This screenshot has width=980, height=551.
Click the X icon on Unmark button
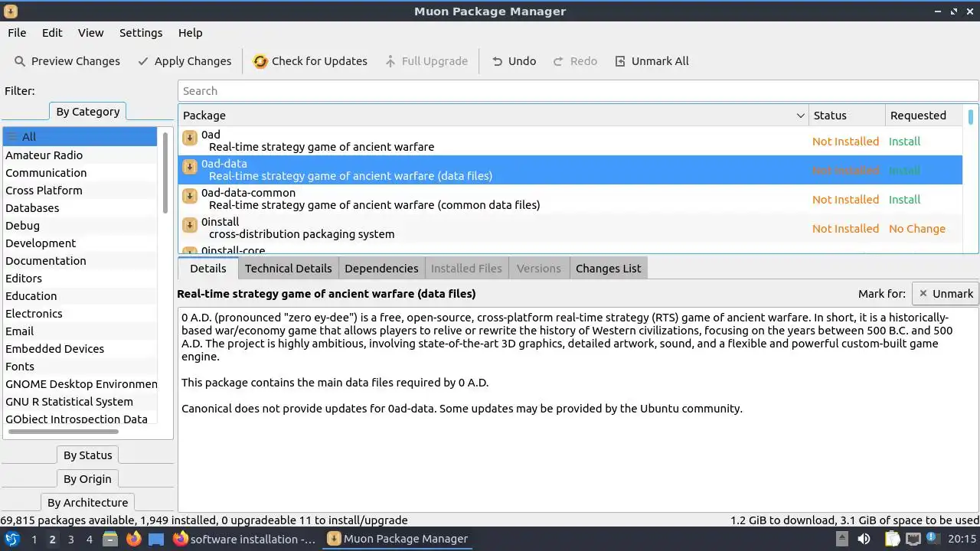(923, 293)
